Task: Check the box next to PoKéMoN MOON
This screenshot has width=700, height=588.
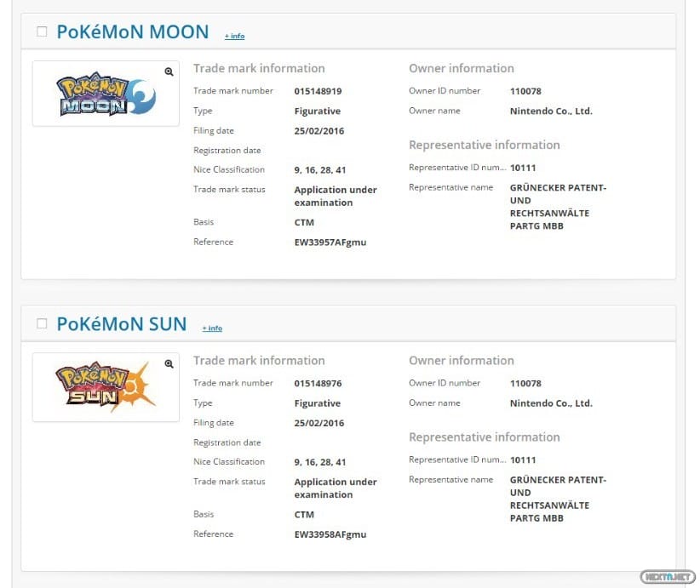Action: click(x=41, y=31)
